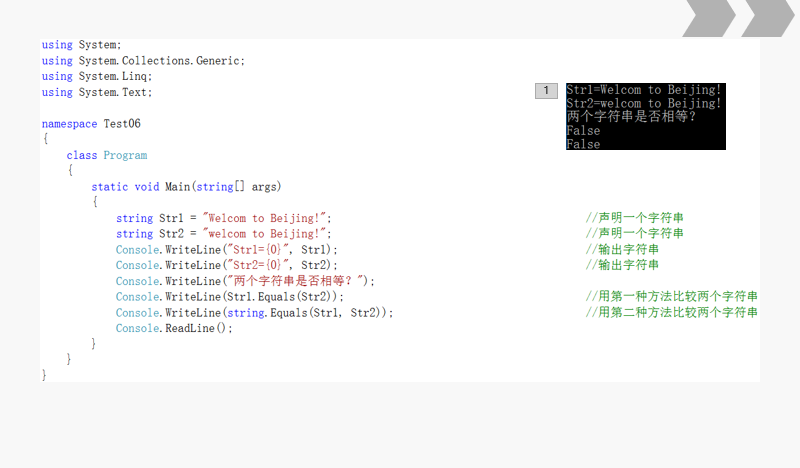Screen dimensions: 800x468
Task: Click the first "using System;" line
Action: 81,45
